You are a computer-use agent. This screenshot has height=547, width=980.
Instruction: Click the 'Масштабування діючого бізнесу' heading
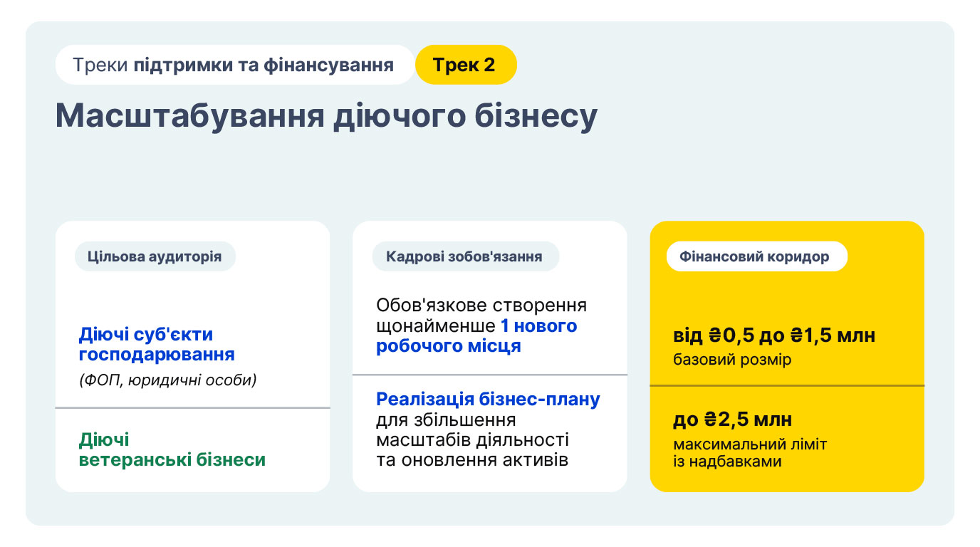pos(326,116)
